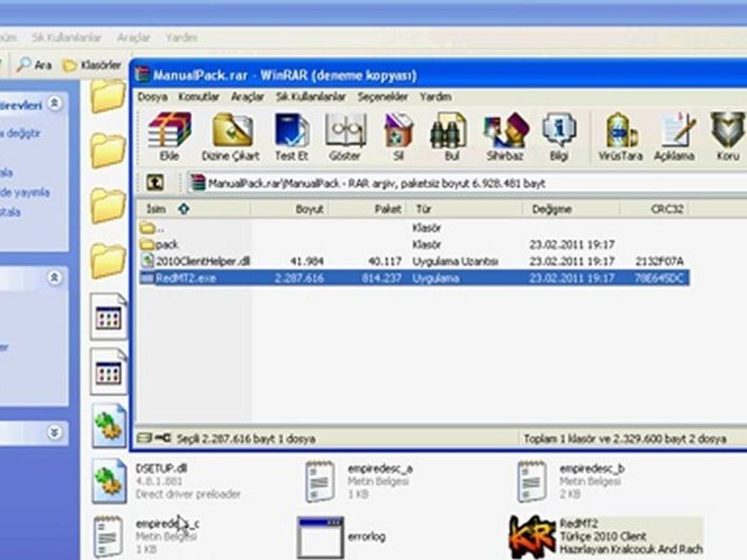This screenshot has height=560, width=747.
Task: Expand the bottom side pane section
Action: point(54,432)
